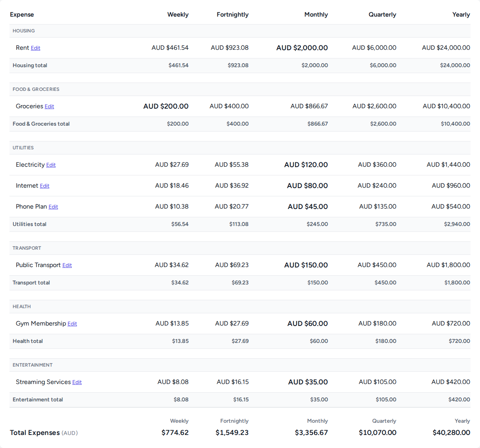Click the HOUSING section heading
This screenshot has height=448, width=480.
[x=24, y=31]
